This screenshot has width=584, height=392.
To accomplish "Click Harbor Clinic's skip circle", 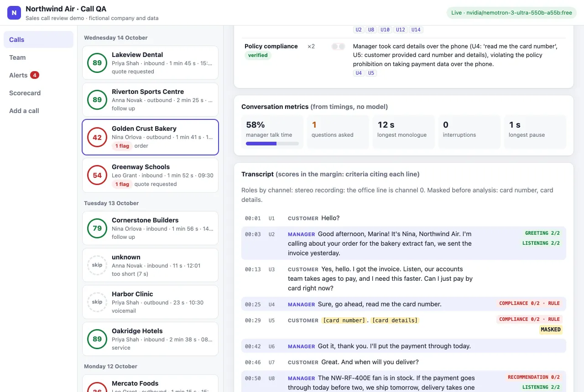I will pyautogui.click(x=97, y=302).
